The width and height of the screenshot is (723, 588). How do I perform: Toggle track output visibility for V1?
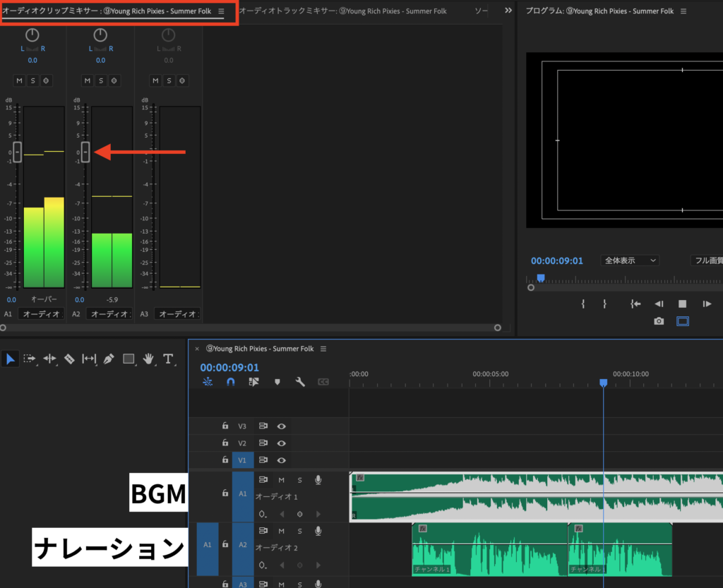click(280, 460)
